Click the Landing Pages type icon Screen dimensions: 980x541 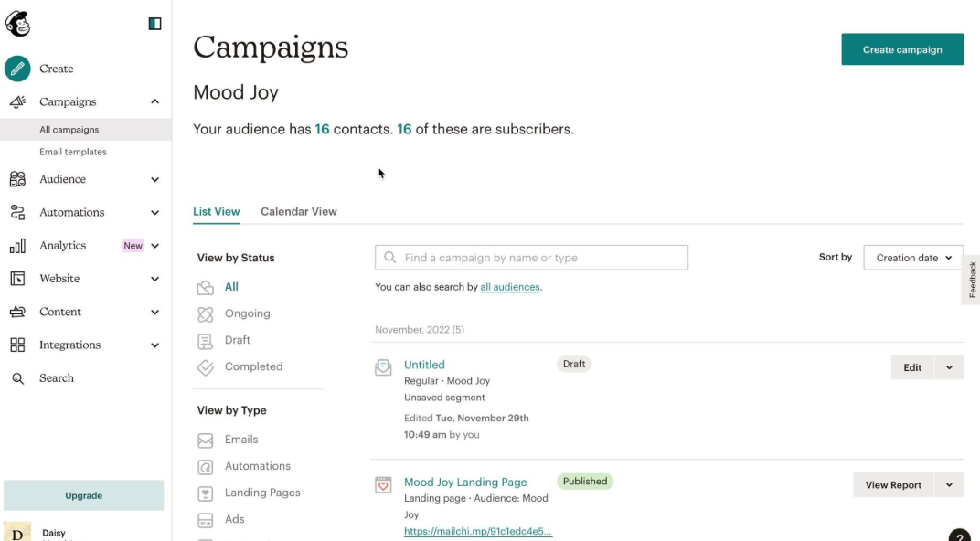[x=205, y=493]
